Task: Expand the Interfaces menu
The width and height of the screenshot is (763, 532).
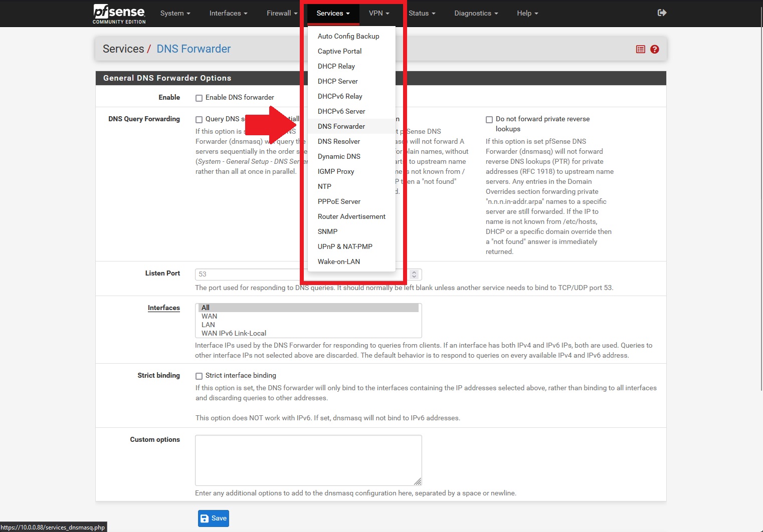Action: click(x=228, y=13)
